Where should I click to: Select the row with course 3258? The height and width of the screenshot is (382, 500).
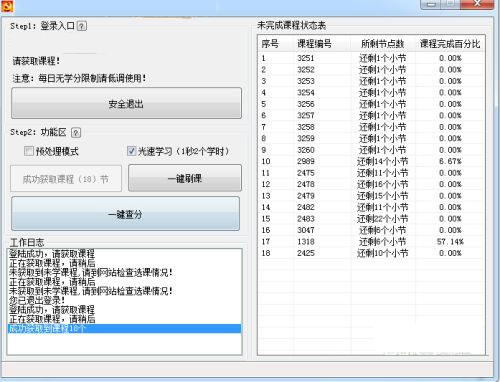(371, 127)
